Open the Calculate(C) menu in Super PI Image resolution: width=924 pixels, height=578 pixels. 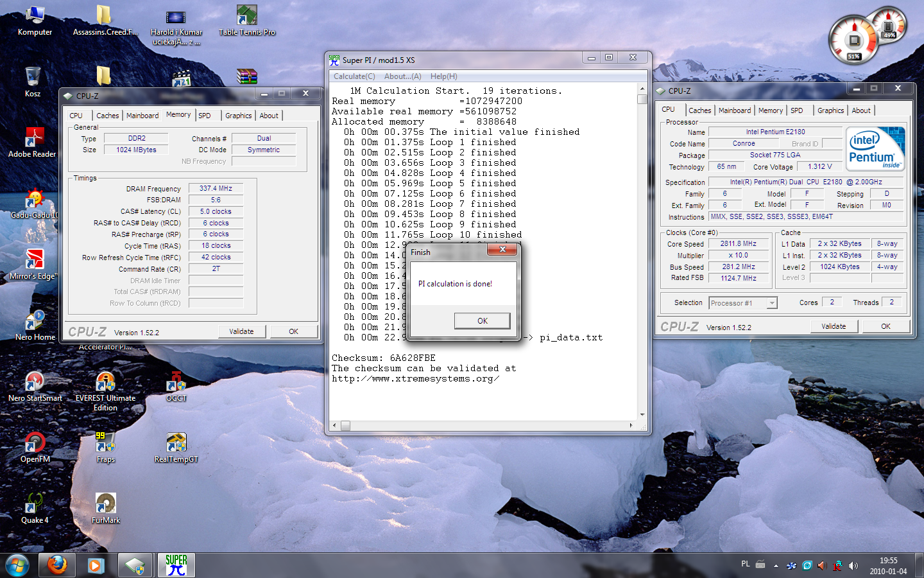tap(354, 76)
